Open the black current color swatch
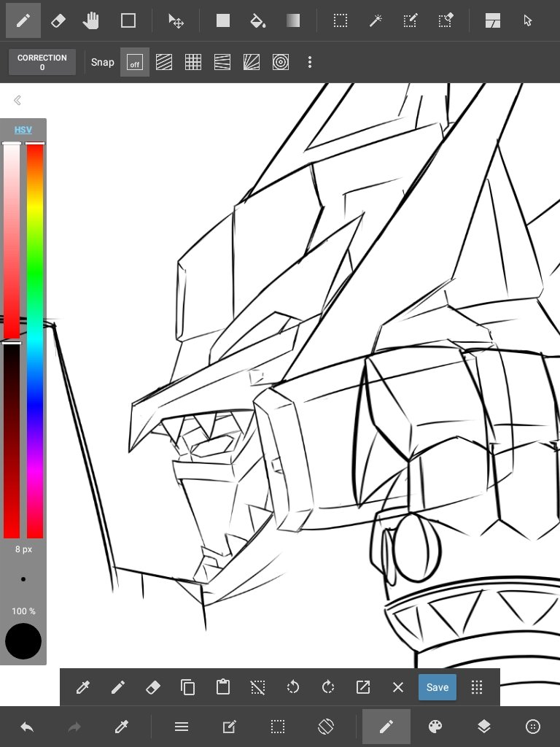The image size is (560, 747). (x=23, y=641)
